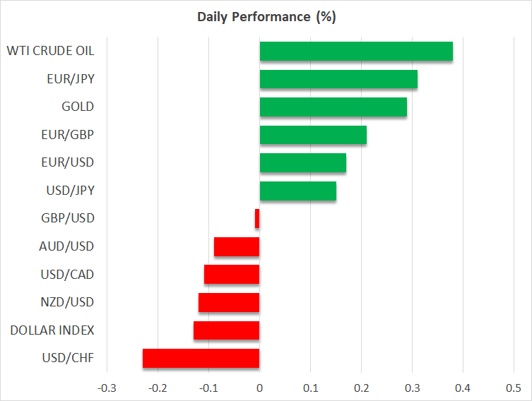Click the Daily Performance (%) chart title
This screenshot has height=401, width=532.
(266, 17)
